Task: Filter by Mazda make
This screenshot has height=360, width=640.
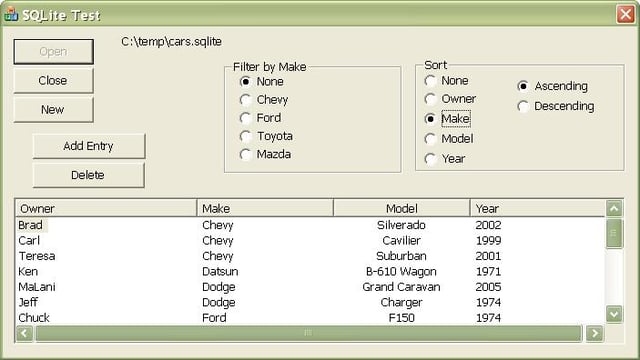Action: click(x=265, y=154)
